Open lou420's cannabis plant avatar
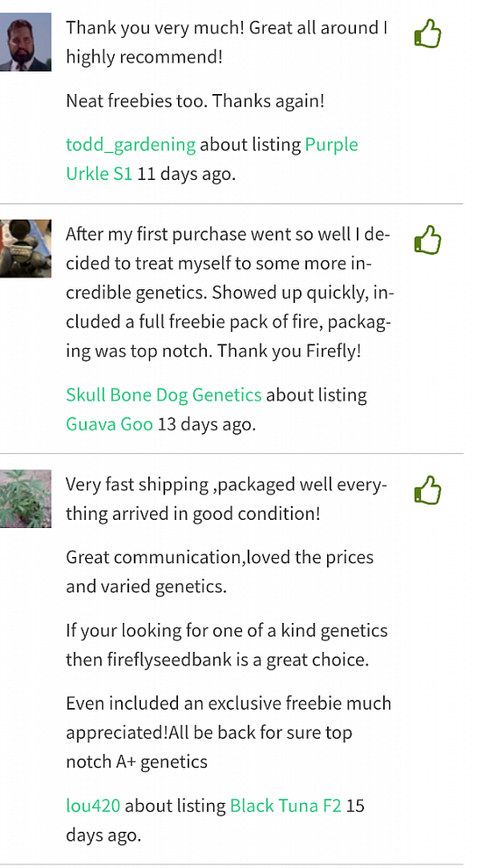Screen dimensions: 477x868 click(x=25, y=499)
